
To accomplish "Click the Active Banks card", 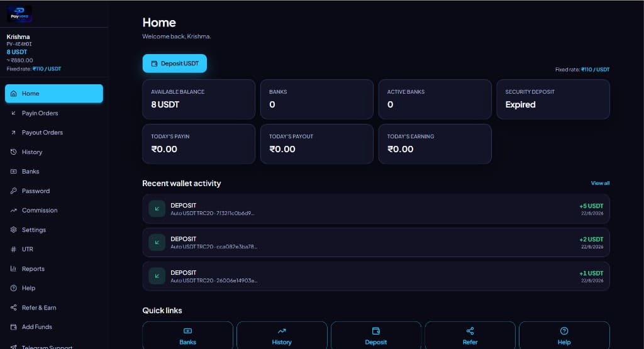I will [x=435, y=99].
